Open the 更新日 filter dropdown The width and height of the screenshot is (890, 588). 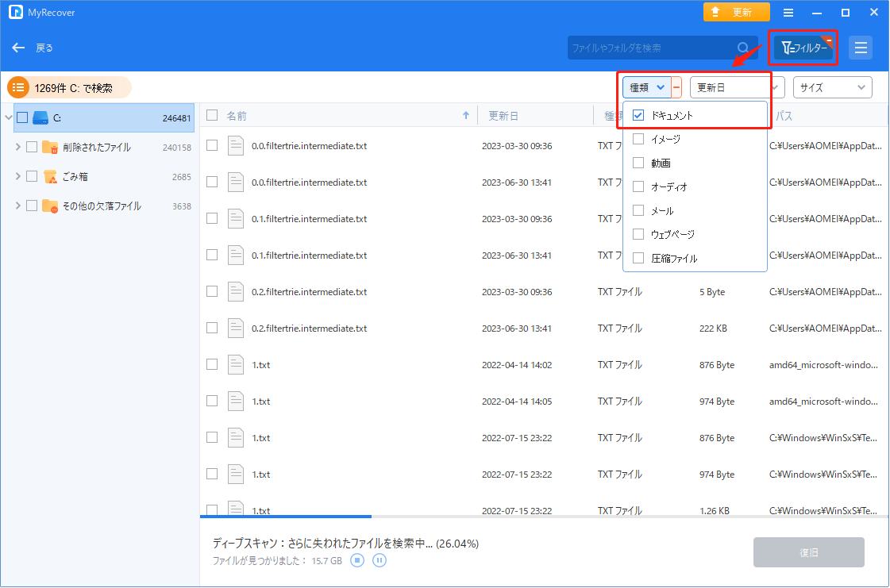(x=737, y=87)
